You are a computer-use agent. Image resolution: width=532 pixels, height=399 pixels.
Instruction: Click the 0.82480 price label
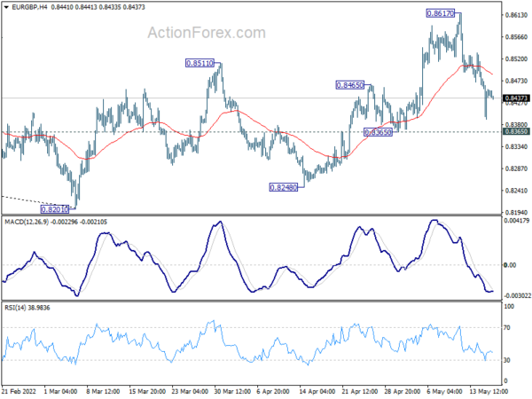(284, 187)
